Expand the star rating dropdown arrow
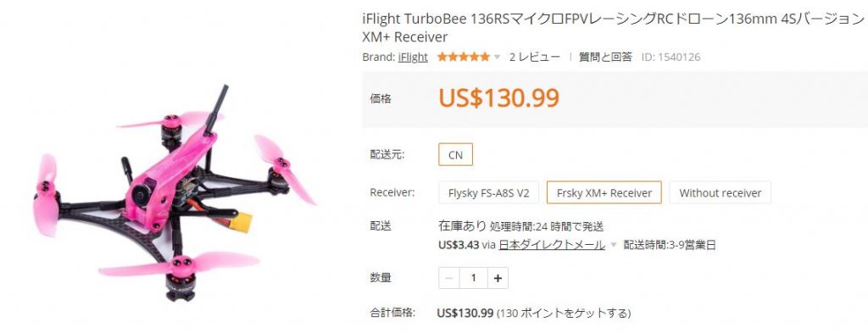This screenshot has width=868, height=333. click(x=497, y=57)
